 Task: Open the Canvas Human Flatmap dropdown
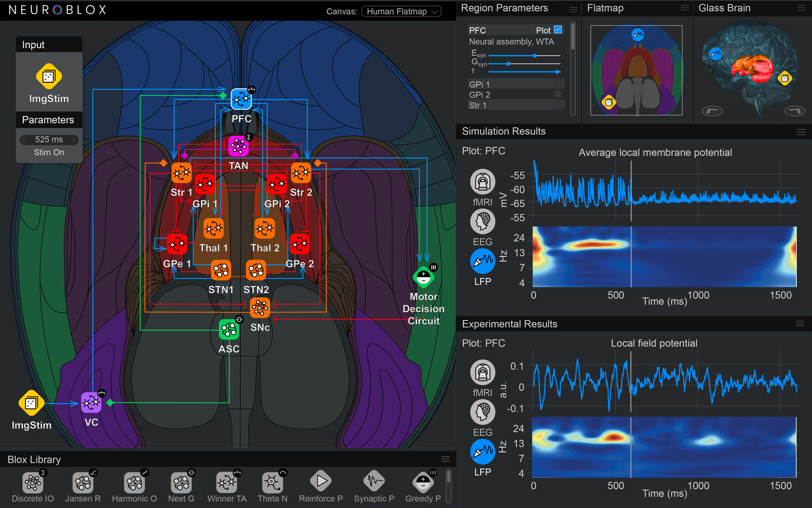401,11
